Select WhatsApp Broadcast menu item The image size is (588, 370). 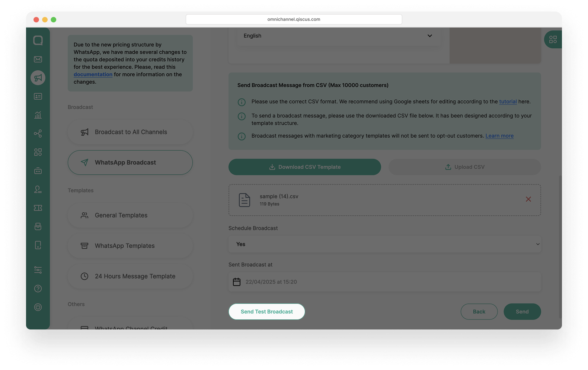click(130, 163)
